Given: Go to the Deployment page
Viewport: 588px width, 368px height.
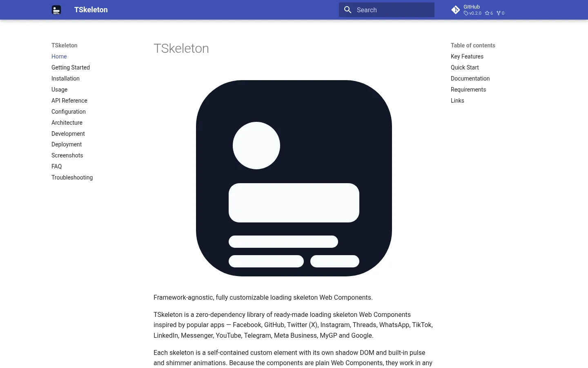Looking at the screenshot, I should (67, 144).
